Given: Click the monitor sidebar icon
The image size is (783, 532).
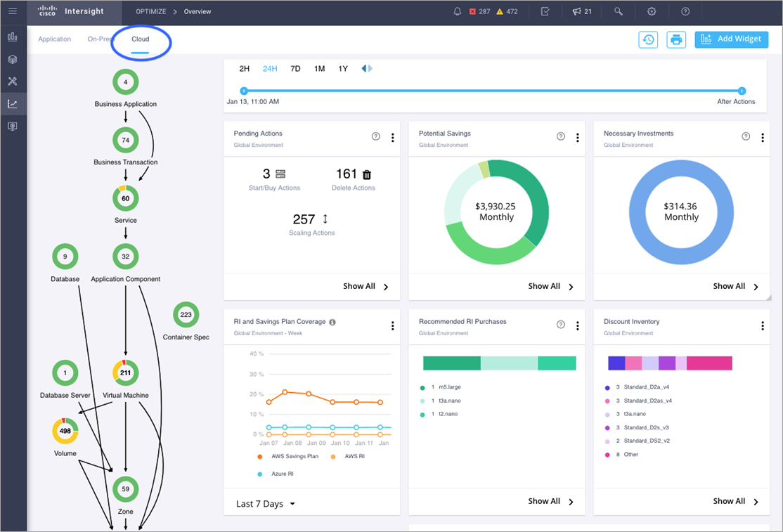Looking at the screenshot, I should [x=13, y=126].
